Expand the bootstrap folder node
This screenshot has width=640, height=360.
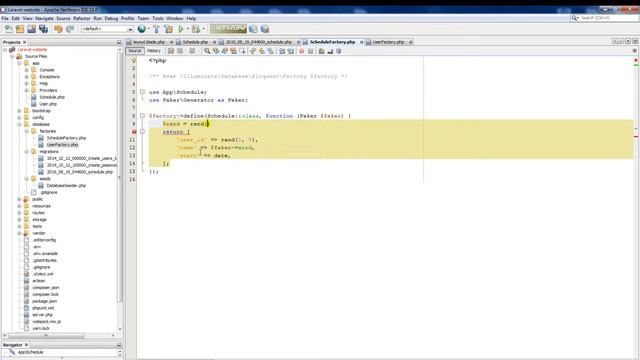click(x=19, y=111)
